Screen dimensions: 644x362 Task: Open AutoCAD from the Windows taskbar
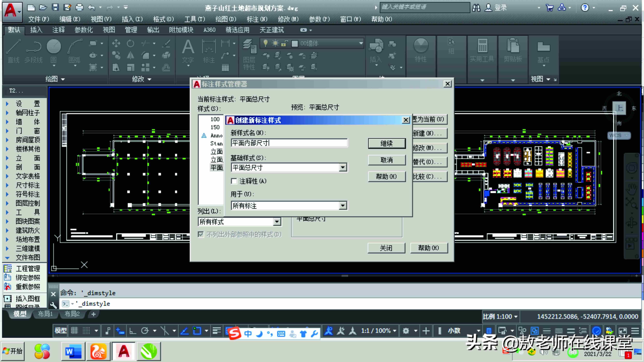point(124,351)
